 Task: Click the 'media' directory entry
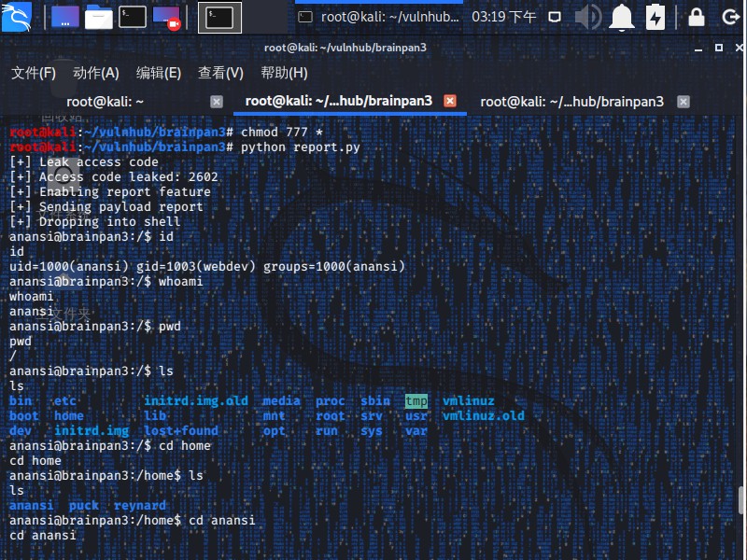click(x=281, y=401)
